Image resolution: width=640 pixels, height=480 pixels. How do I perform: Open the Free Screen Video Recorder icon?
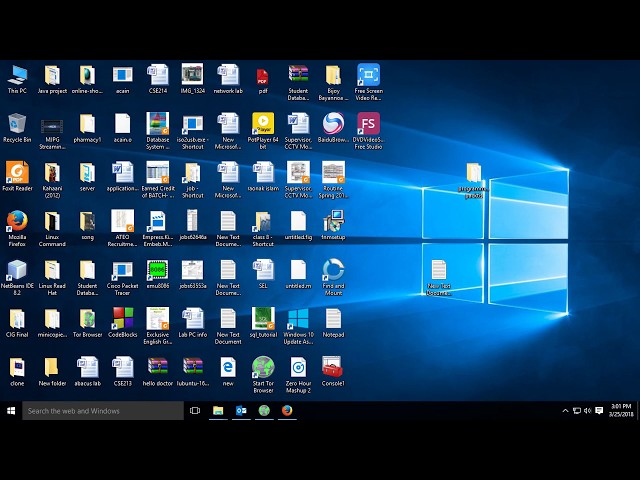coord(368,75)
